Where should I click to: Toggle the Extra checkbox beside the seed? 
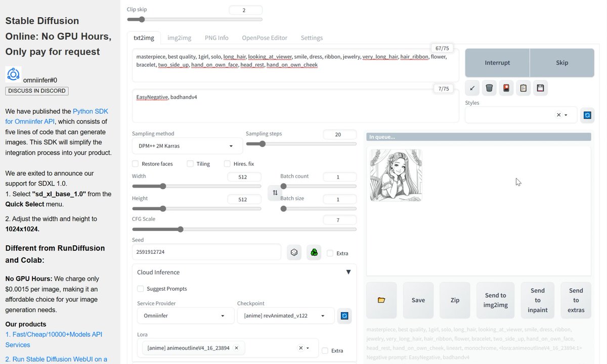click(x=330, y=253)
